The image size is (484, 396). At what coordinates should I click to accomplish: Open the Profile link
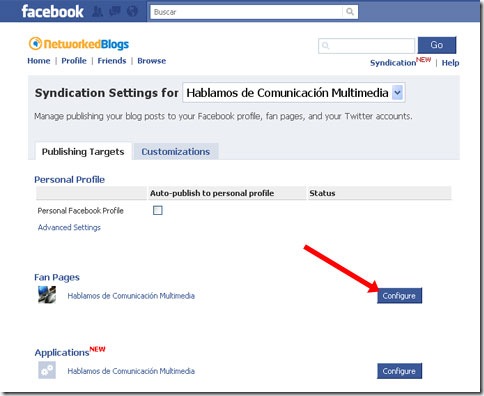pyautogui.click(x=74, y=61)
